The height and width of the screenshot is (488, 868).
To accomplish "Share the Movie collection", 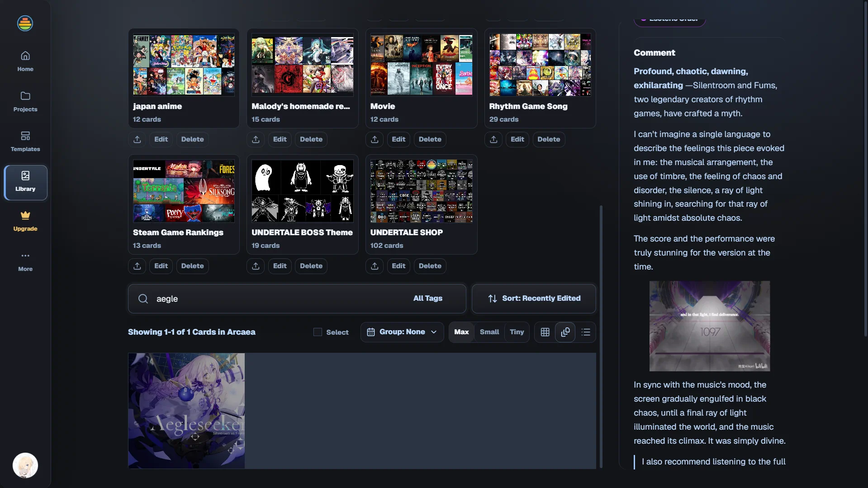I will (x=375, y=139).
